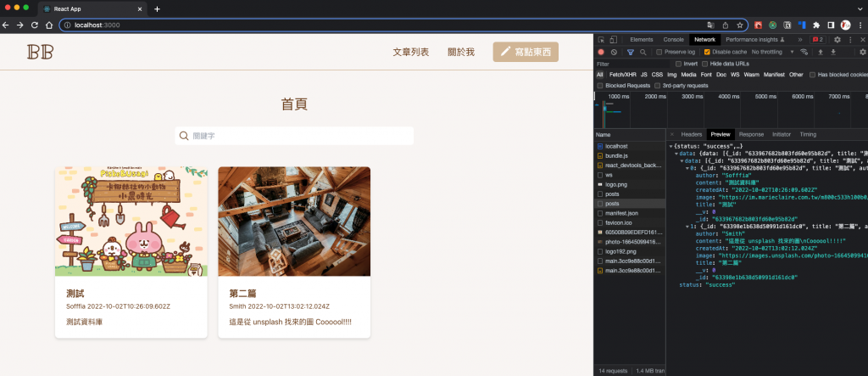Clear the network log
868x376 pixels.
click(x=614, y=52)
